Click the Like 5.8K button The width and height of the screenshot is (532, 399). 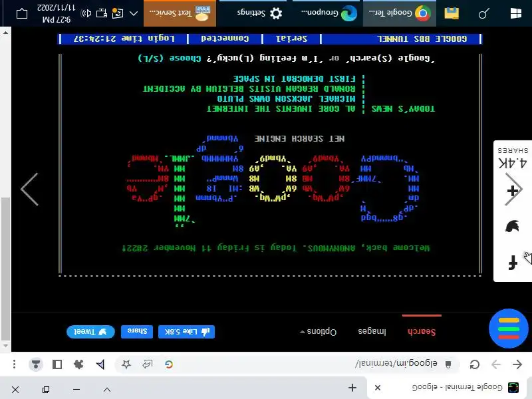[x=186, y=331]
